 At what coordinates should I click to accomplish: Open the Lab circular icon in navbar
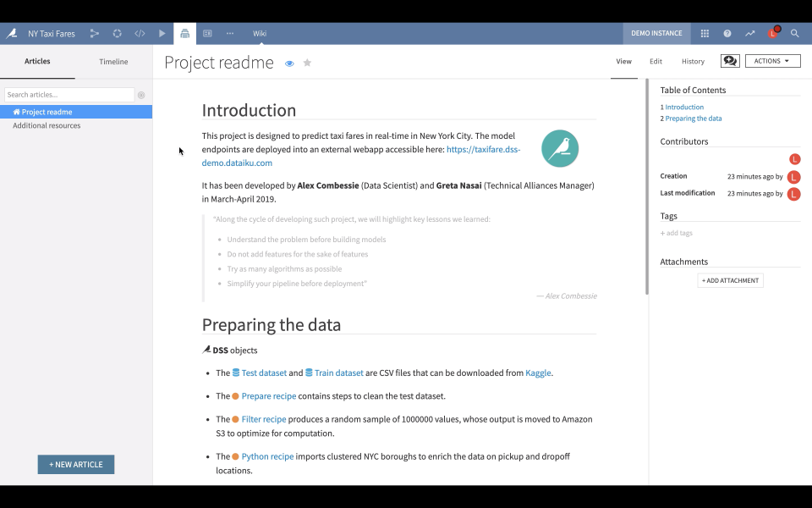point(117,33)
